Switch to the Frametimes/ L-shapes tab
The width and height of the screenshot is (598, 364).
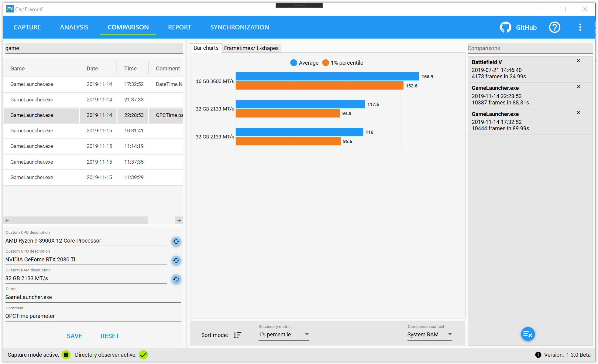[251, 48]
